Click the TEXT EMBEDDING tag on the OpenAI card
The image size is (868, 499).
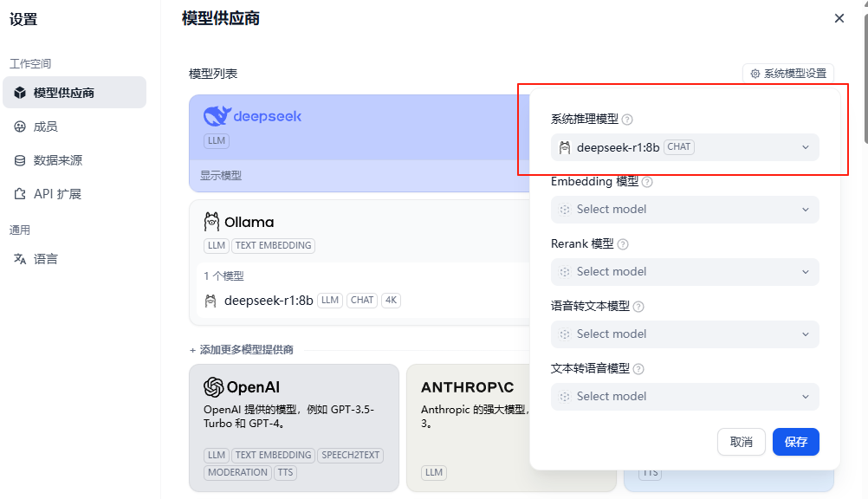(x=274, y=455)
